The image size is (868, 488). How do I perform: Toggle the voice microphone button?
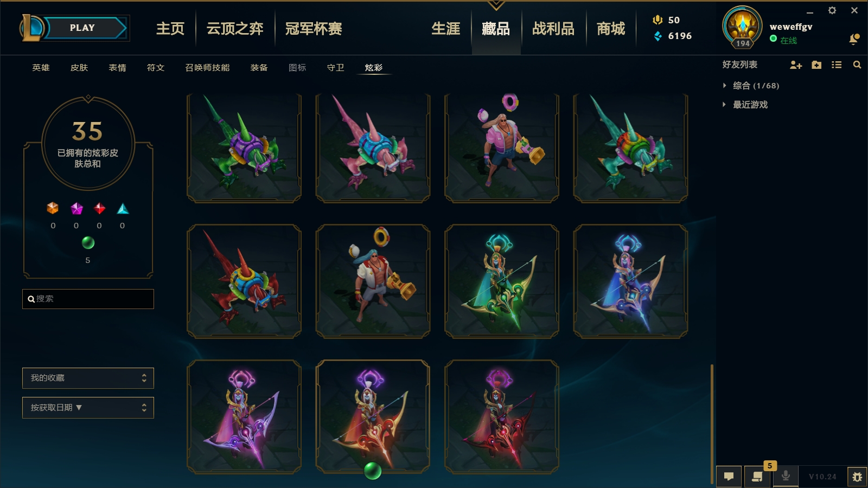[x=786, y=476]
